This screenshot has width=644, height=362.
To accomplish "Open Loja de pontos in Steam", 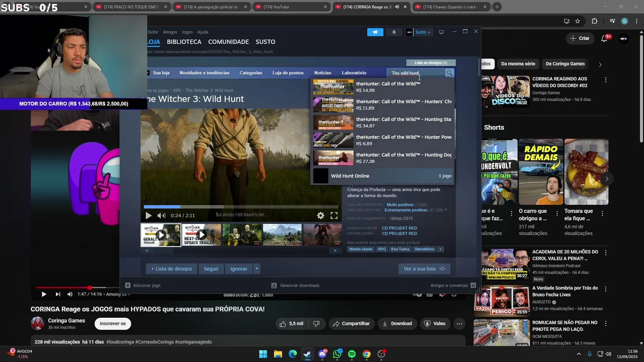I will (288, 73).
